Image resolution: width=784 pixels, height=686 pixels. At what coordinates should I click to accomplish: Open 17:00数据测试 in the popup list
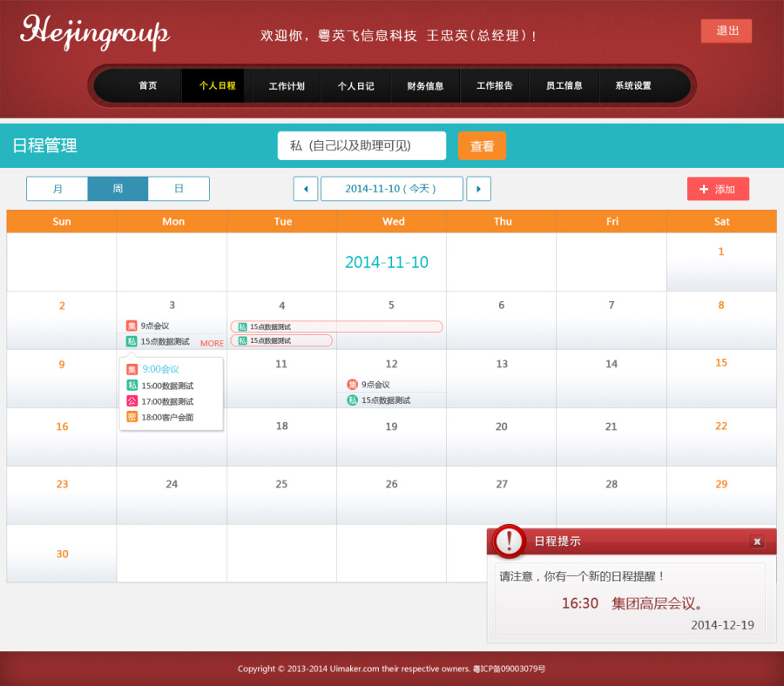click(167, 401)
